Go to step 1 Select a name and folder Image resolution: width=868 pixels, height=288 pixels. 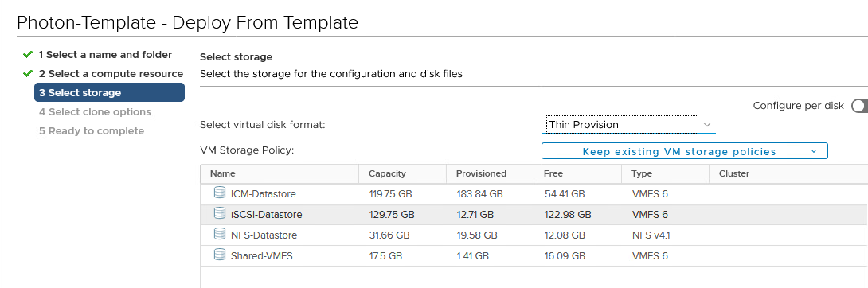105,55
